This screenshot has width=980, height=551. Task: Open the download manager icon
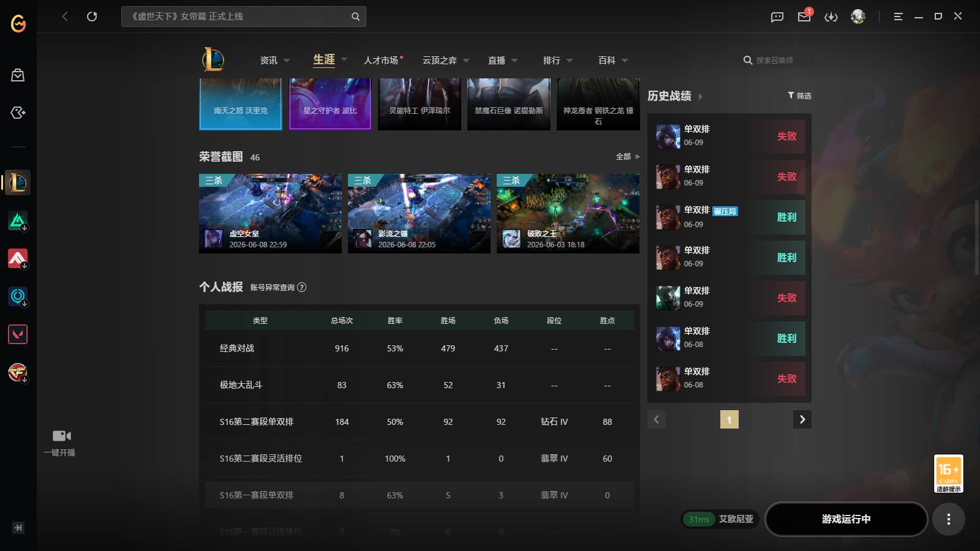pos(831,17)
